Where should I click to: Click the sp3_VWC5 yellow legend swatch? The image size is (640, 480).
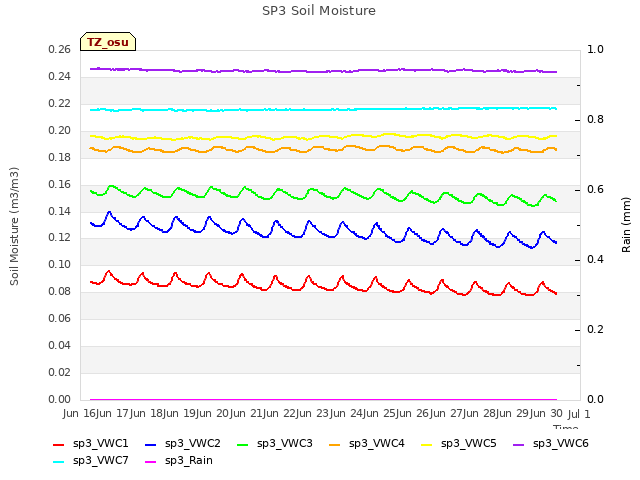(427, 444)
